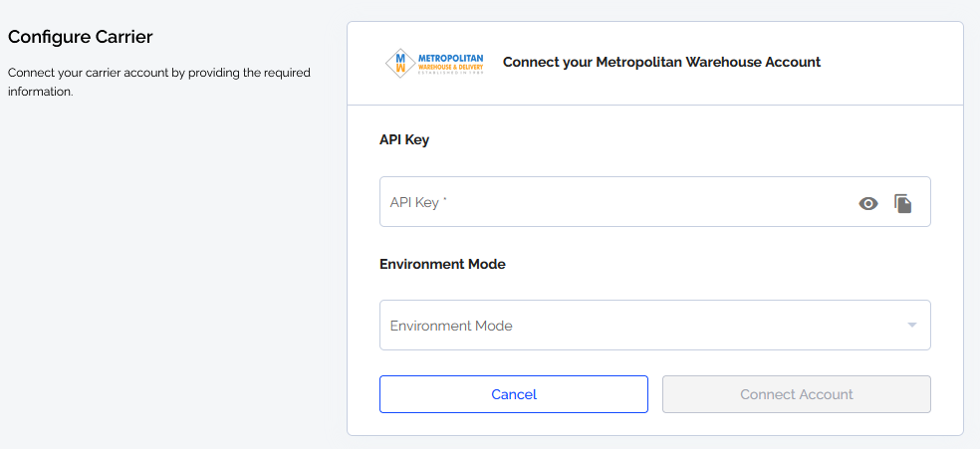Click the 'Connect your carrier account' description text
The width and height of the screenshot is (980, 449).
[158, 82]
